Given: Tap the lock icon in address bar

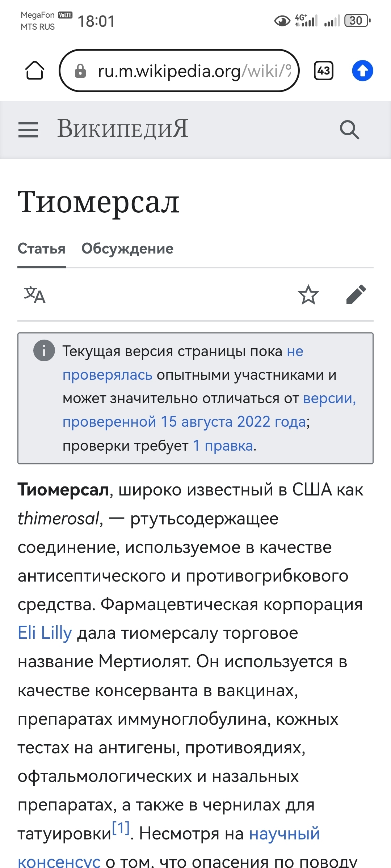Looking at the screenshot, I should click(x=80, y=71).
